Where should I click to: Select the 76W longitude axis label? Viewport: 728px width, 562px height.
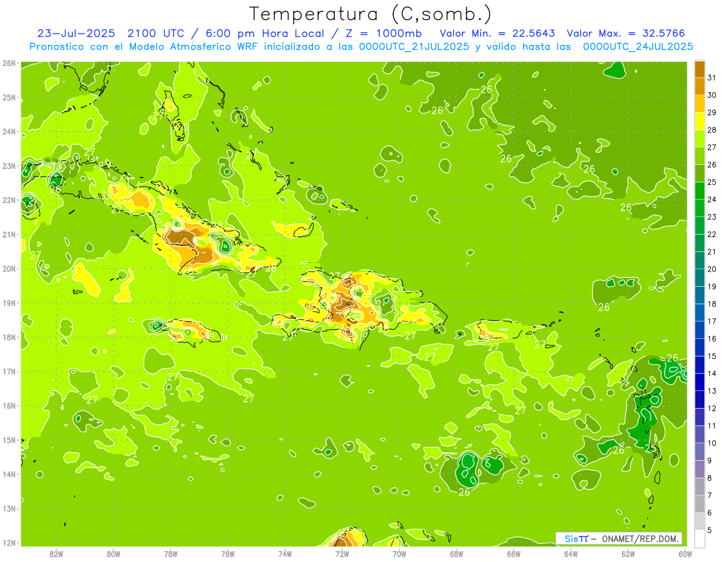(x=227, y=554)
